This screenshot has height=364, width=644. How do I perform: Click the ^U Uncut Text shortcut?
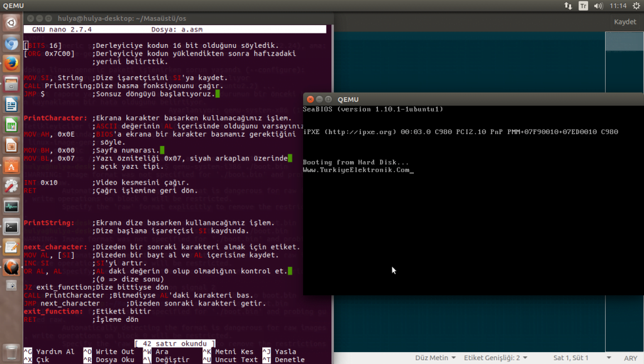[230, 360]
